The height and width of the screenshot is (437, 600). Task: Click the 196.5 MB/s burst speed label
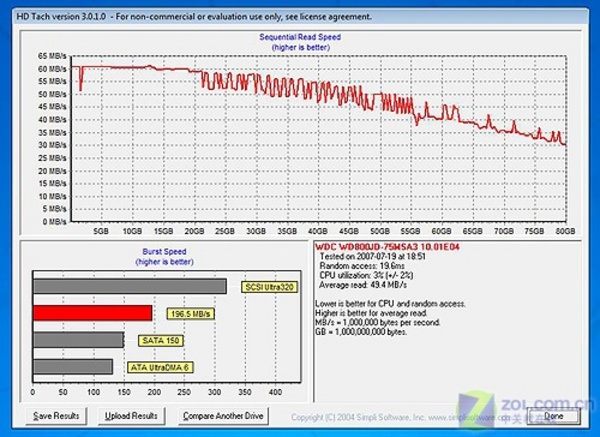[191, 314]
